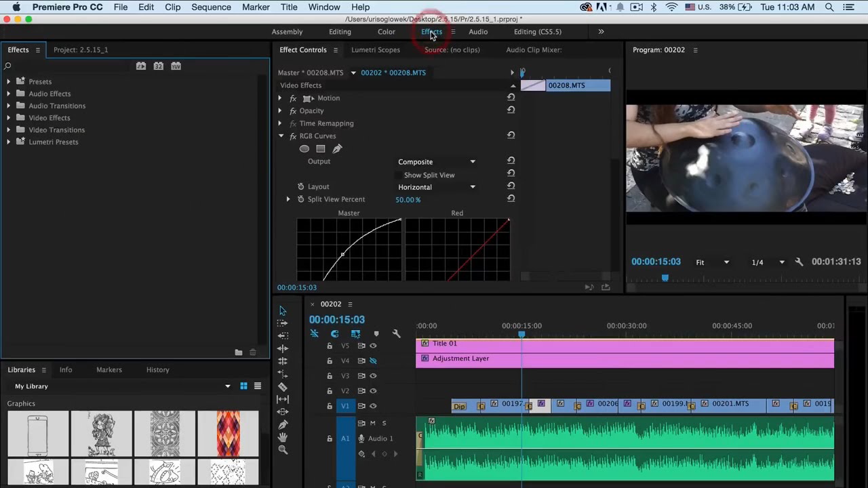Click the 50.00% Split View Percent value
Viewport: 868px width, 488px height.
(x=408, y=200)
